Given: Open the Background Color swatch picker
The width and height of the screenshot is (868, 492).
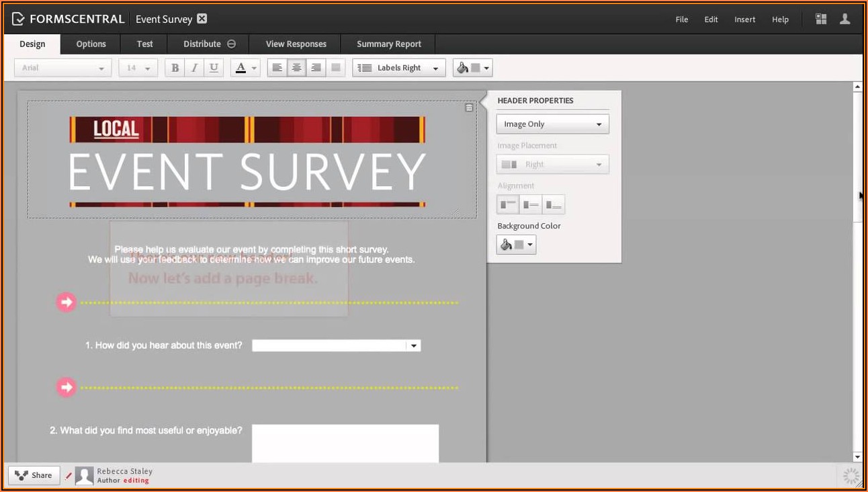Looking at the screenshot, I should [516, 245].
